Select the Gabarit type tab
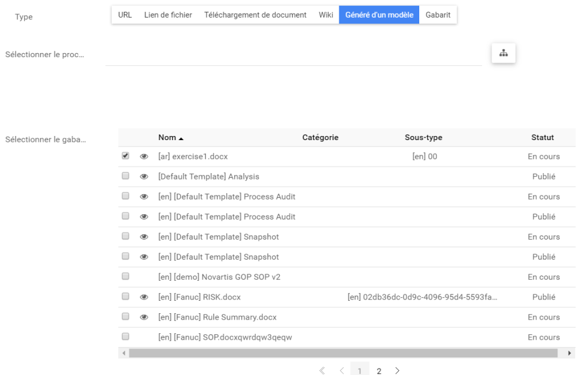This screenshot has width=588, height=375. point(438,15)
